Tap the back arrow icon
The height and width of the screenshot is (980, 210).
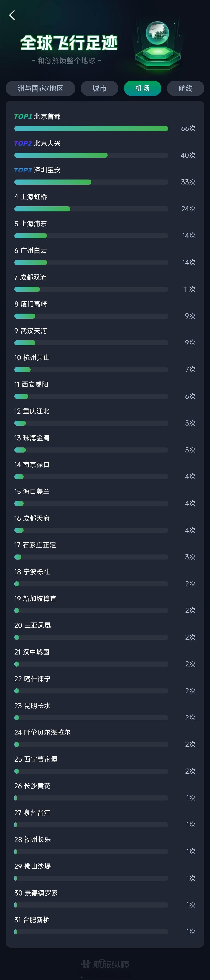pyautogui.click(x=12, y=15)
